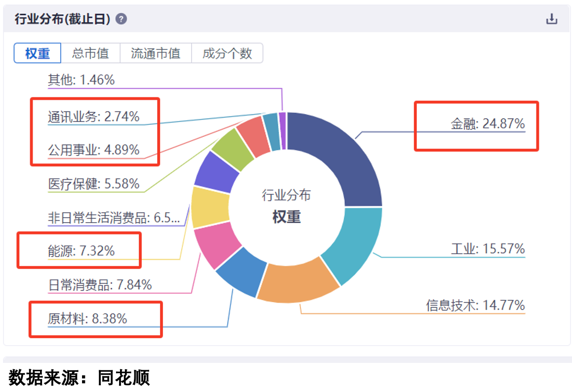Viewport: 572px width, 392px height.
Task: Click the 原材料: 8.38% label
Action: point(87,318)
